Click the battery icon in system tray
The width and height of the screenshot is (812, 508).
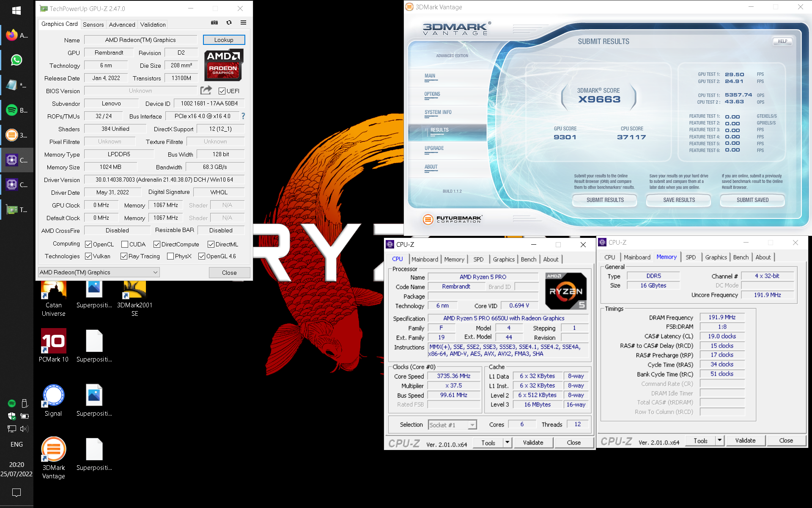pos(24,416)
